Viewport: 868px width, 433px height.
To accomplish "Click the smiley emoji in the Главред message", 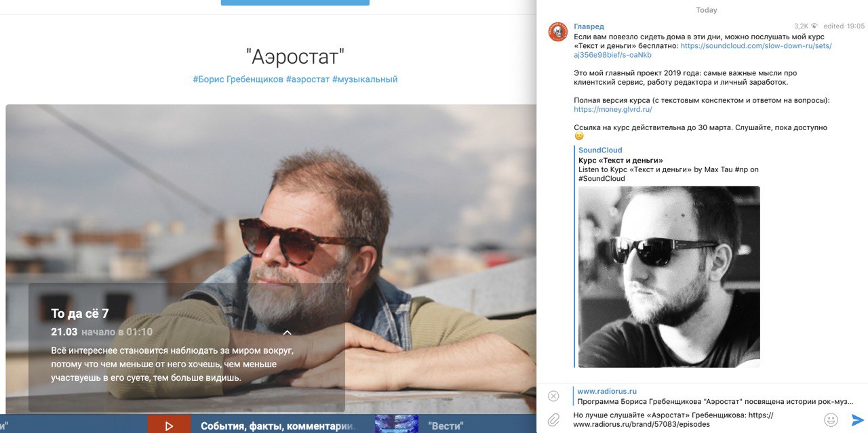I will (578, 136).
